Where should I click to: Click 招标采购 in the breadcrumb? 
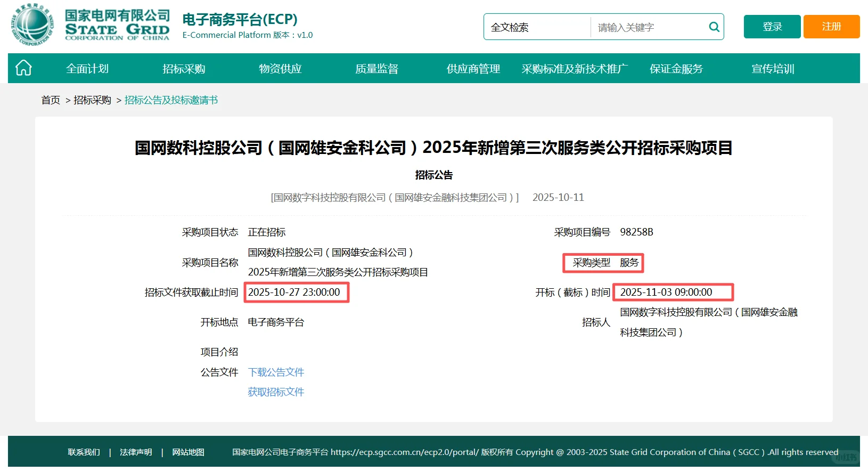click(92, 100)
